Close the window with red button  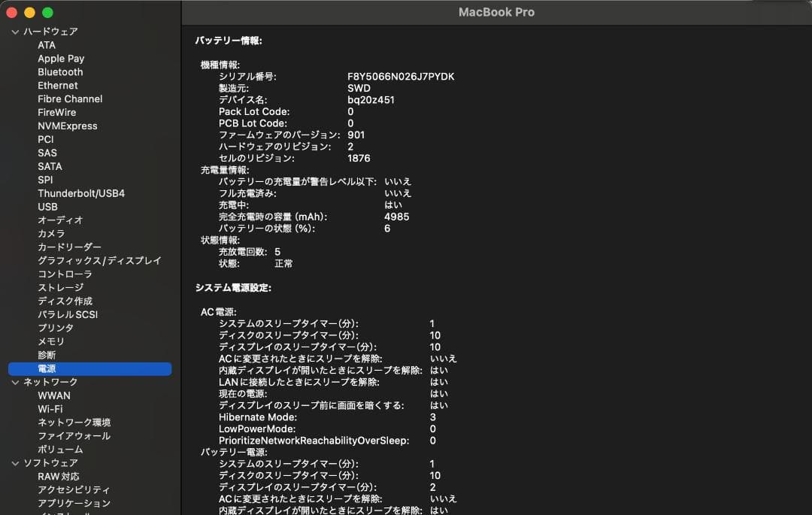(x=11, y=13)
